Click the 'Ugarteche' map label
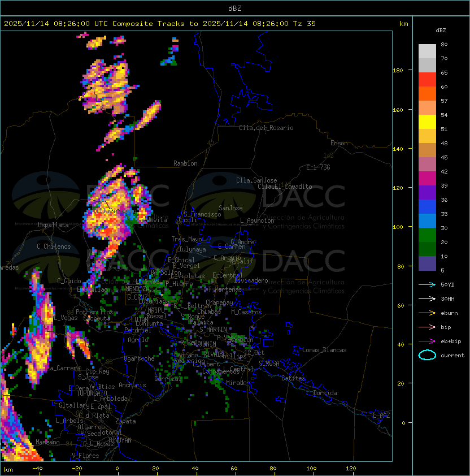 140,358
